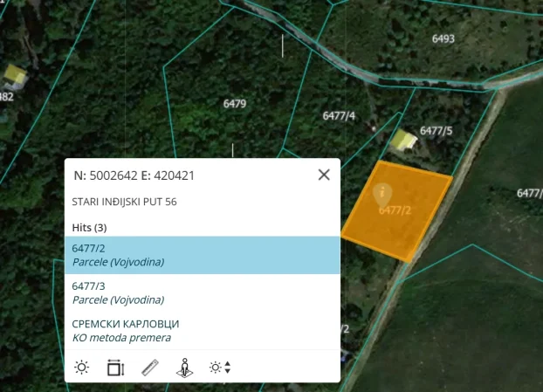Click the square dimensions icon in popup toolbar

116,368
